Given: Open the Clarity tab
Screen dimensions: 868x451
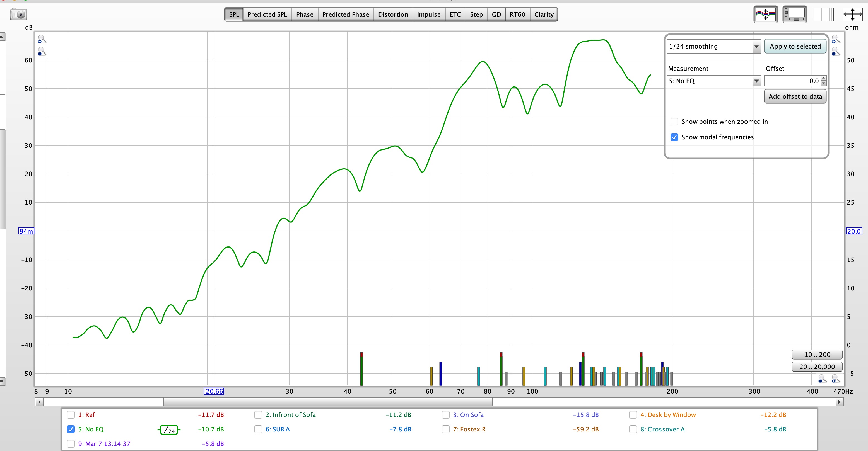Looking at the screenshot, I should pyautogui.click(x=544, y=14).
